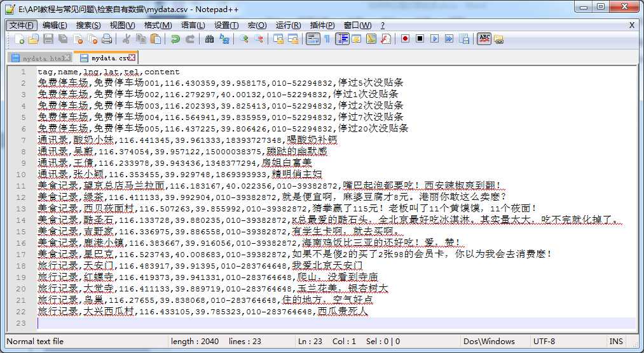The height and width of the screenshot is (353, 644).
Task: Open the 格式(M) menu
Action: point(158,25)
